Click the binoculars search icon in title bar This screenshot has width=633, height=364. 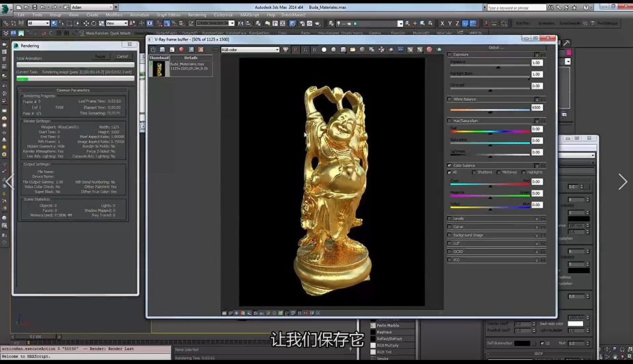pos(550,8)
